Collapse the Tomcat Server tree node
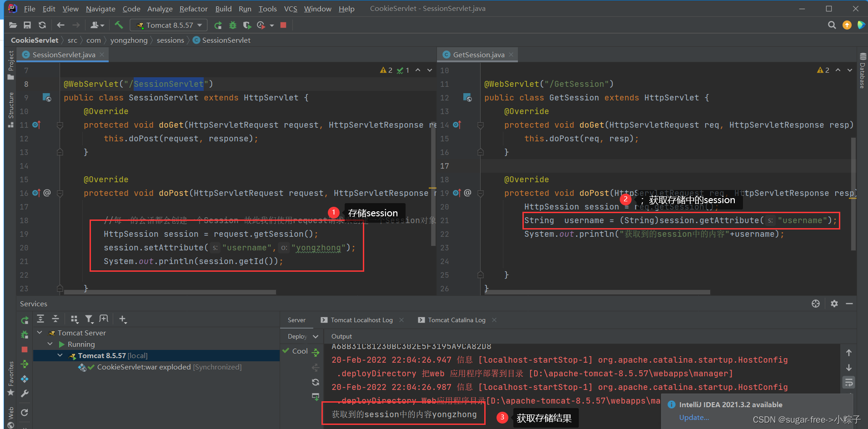Image resolution: width=868 pixels, height=429 pixels. coord(40,333)
